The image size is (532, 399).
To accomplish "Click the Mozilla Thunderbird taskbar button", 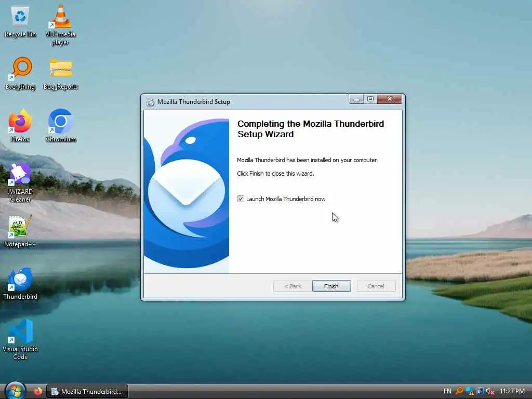I will click(87, 391).
